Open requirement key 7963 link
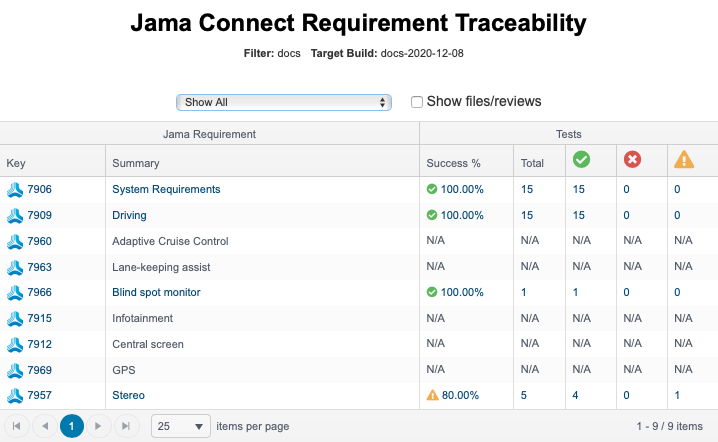 (x=39, y=267)
